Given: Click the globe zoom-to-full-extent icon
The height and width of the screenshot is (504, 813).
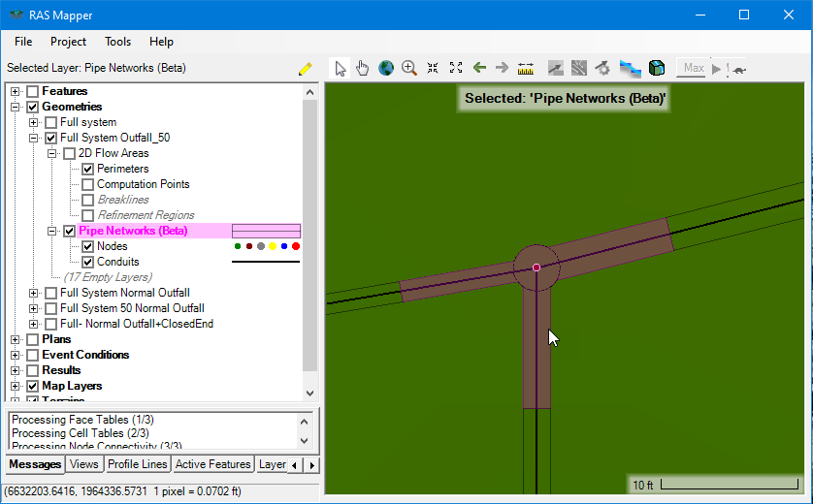Looking at the screenshot, I should [x=386, y=68].
